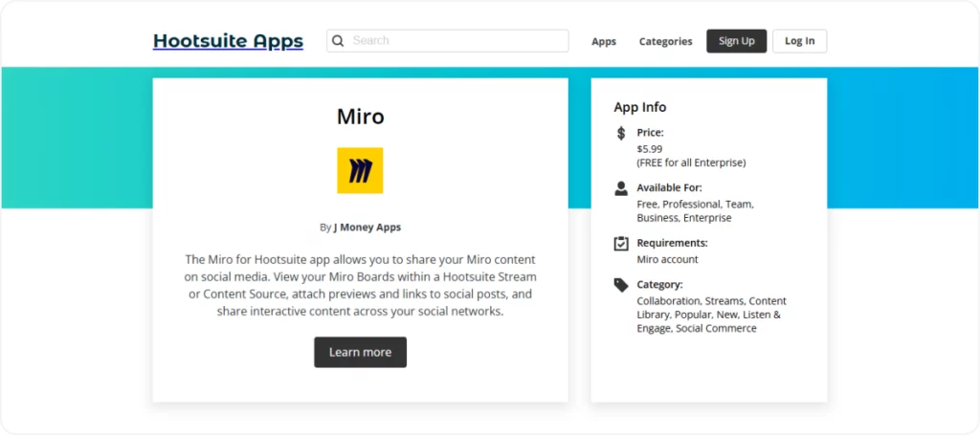Viewport: 980px width, 435px height.
Task: Open the Categories menu item
Action: click(x=666, y=41)
